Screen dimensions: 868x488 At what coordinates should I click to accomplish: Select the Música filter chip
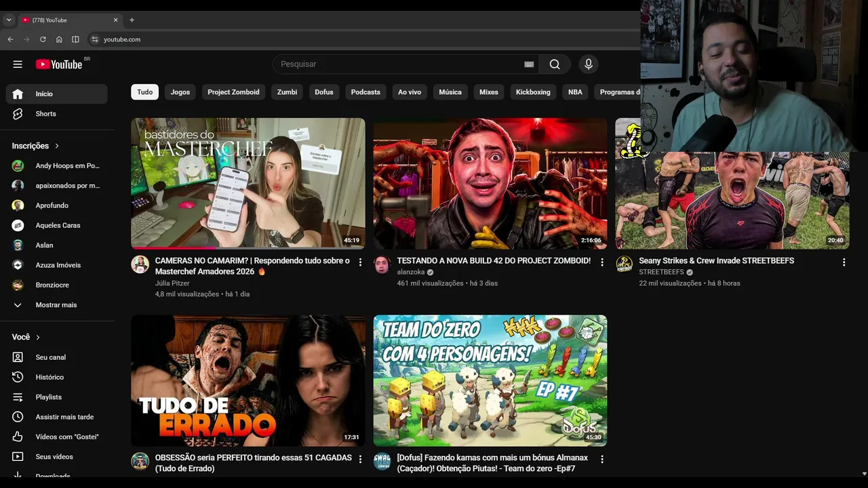tap(450, 92)
